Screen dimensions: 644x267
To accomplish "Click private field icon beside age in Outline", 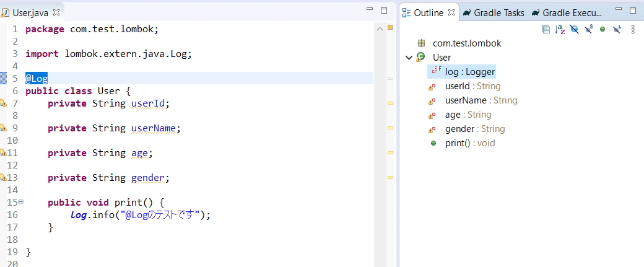I will (x=432, y=115).
